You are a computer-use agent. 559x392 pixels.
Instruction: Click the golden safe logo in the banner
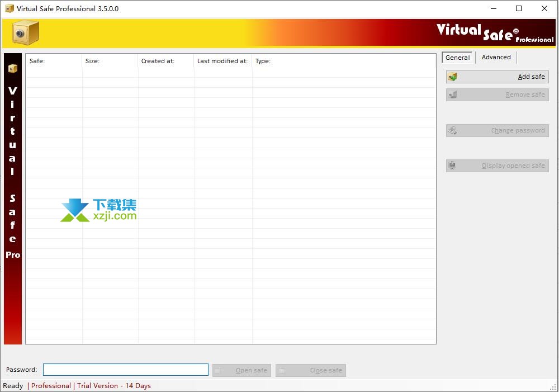(x=26, y=33)
